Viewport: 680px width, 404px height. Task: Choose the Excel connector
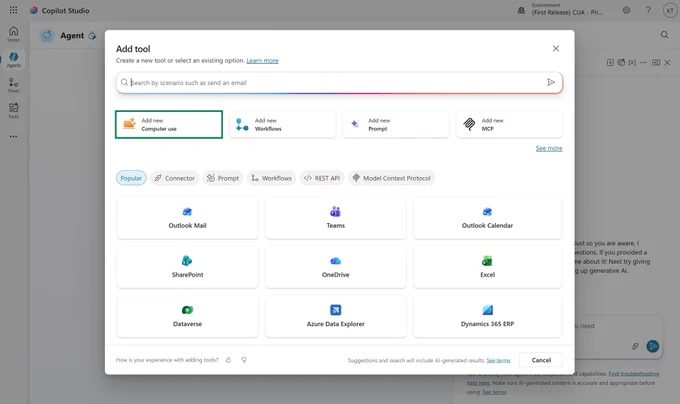coord(487,267)
